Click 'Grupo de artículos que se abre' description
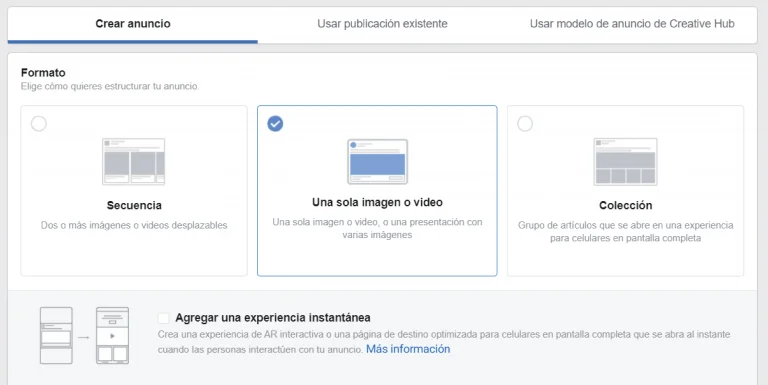Screen dimensions: 768x385 [x=625, y=232]
